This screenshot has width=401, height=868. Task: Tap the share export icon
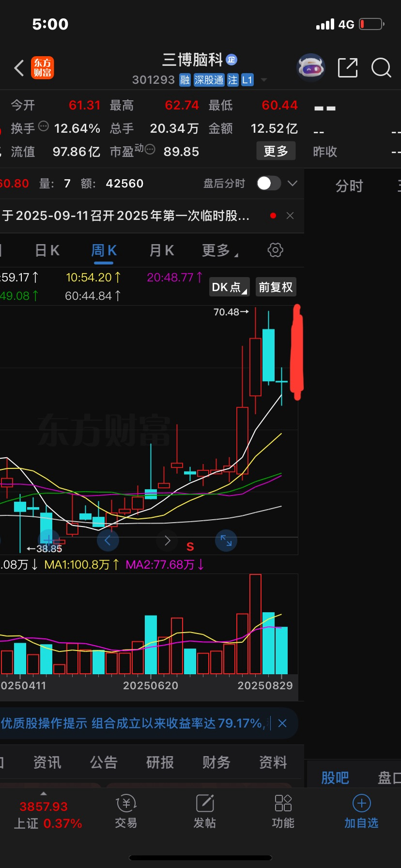pyautogui.click(x=348, y=68)
